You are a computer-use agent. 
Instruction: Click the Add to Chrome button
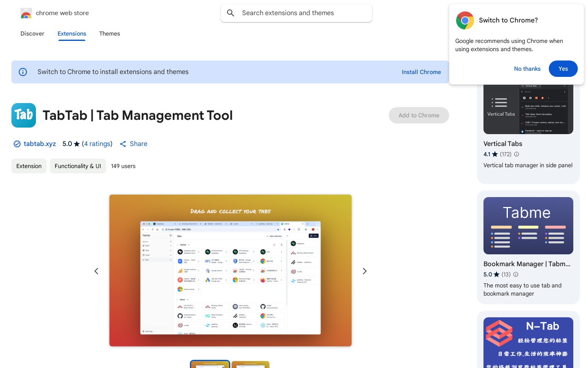(x=419, y=115)
